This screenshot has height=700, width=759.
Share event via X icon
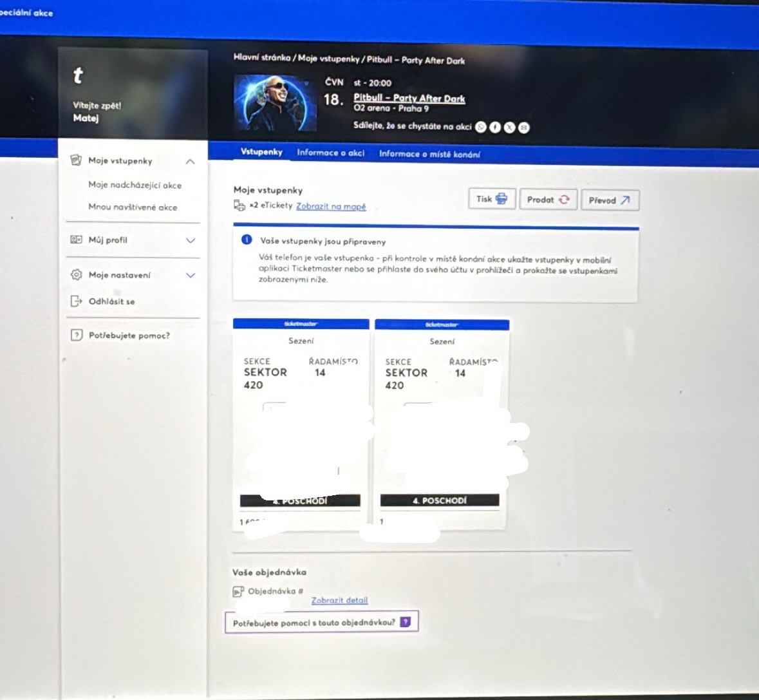509,128
